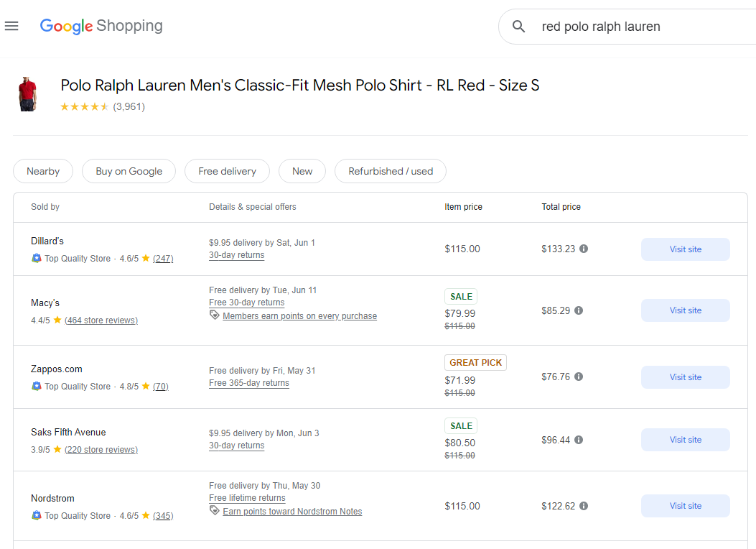Open Macy's 464 store reviews link
756x549 pixels.
101,320
